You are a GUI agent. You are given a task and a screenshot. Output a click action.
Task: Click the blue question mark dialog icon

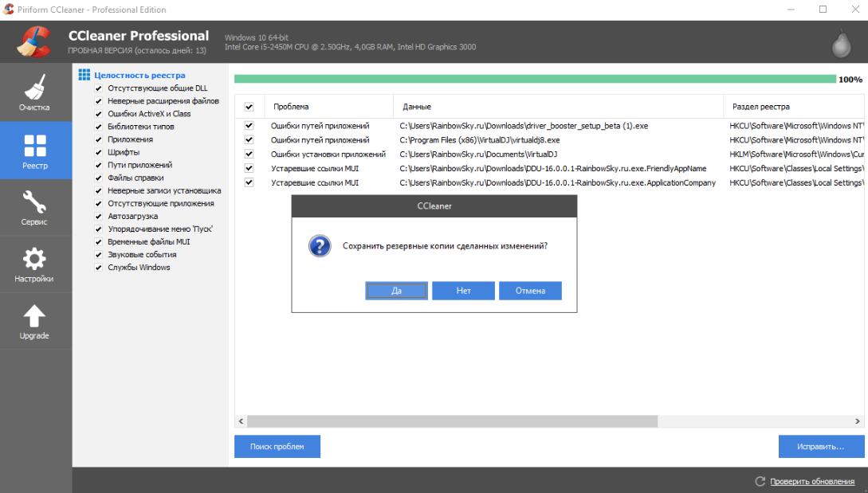320,246
